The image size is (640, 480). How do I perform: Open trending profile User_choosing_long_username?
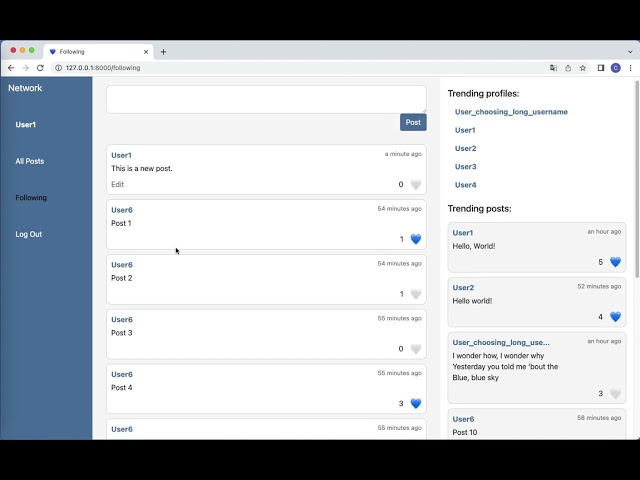[x=511, y=112]
